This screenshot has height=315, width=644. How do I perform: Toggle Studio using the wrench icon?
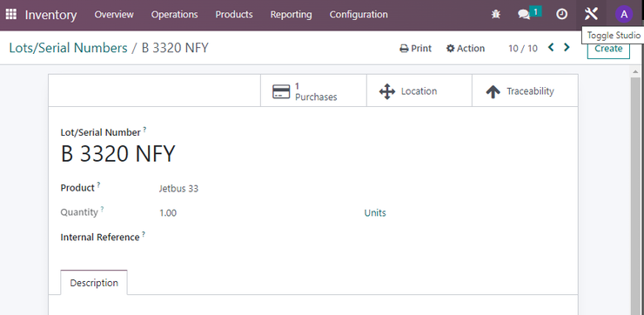pos(591,15)
